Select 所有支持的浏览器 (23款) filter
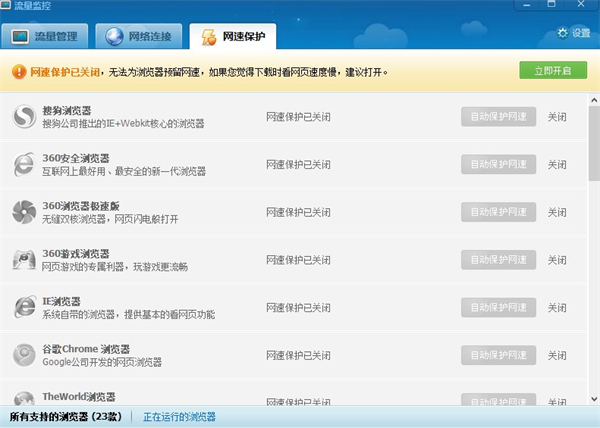This screenshot has width=600, height=428. click(65, 417)
